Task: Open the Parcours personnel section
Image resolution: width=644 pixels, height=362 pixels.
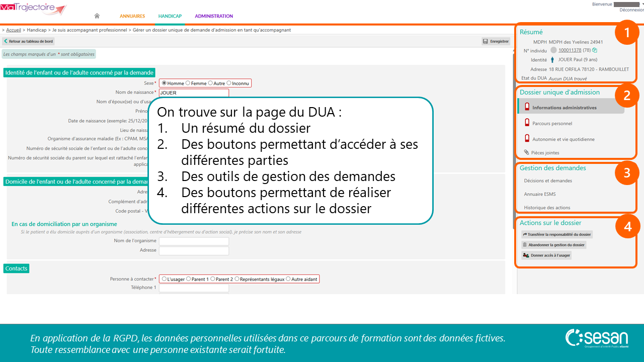Action: pos(552,123)
